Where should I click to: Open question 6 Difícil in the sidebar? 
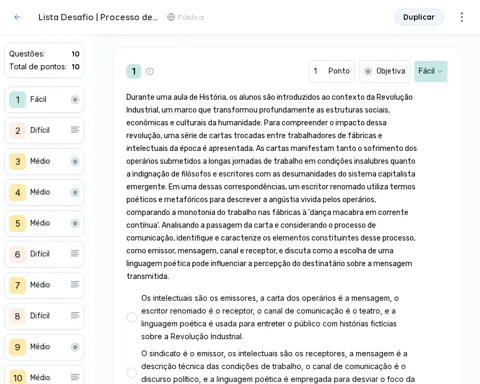coord(44,254)
